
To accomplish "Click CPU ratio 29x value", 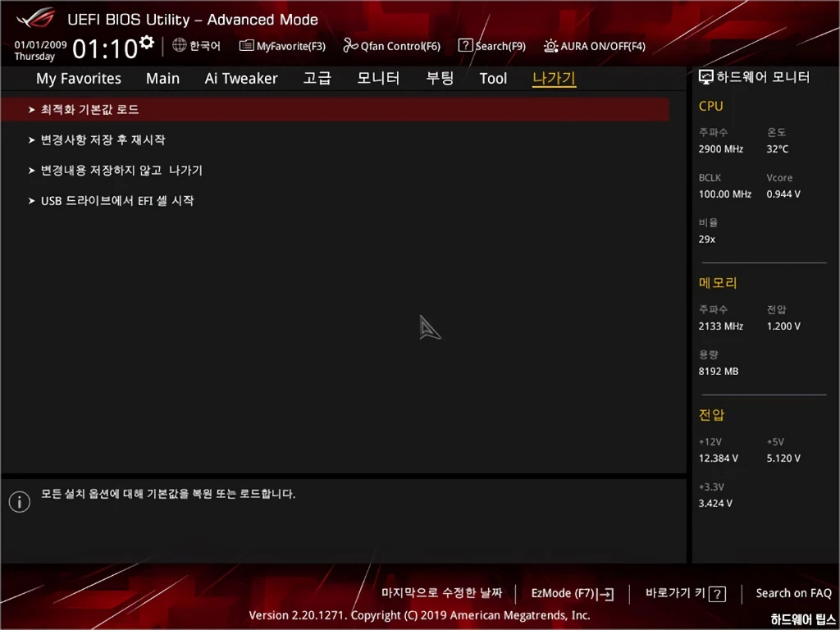I will click(x=706, y=239).
